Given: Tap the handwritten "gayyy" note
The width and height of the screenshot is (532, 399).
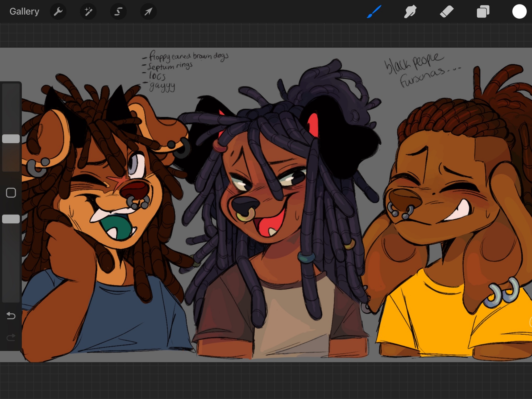Looking at the screenshot, I should click(162, 86).
